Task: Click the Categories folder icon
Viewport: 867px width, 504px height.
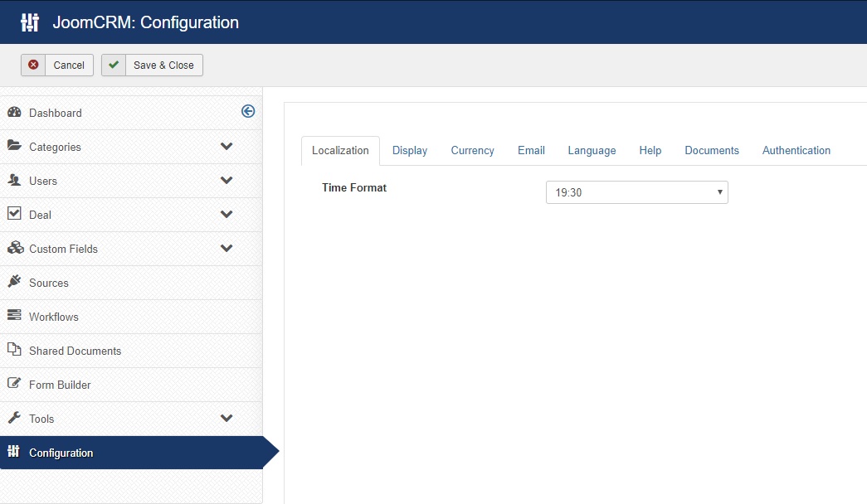Action: point(14,146)
